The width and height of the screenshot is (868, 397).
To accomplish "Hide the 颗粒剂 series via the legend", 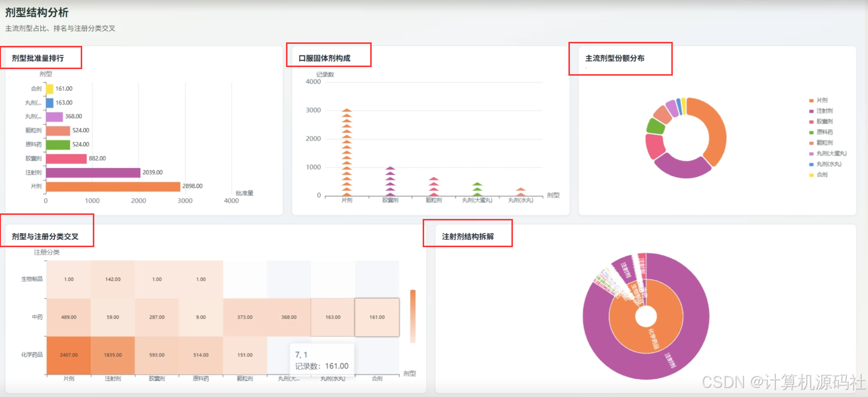I will pyautogui.click(x=821, y=143).
